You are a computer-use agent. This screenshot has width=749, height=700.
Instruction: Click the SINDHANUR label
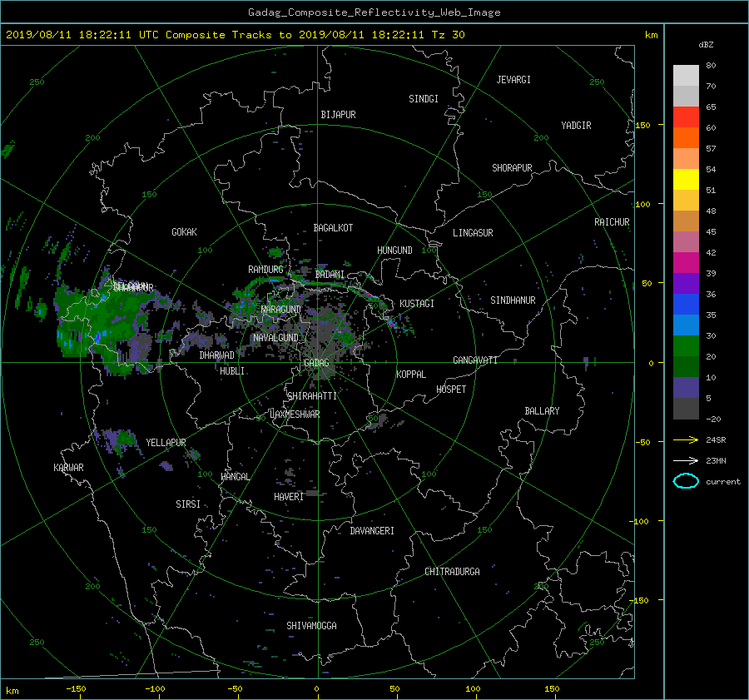click(513, 300)
